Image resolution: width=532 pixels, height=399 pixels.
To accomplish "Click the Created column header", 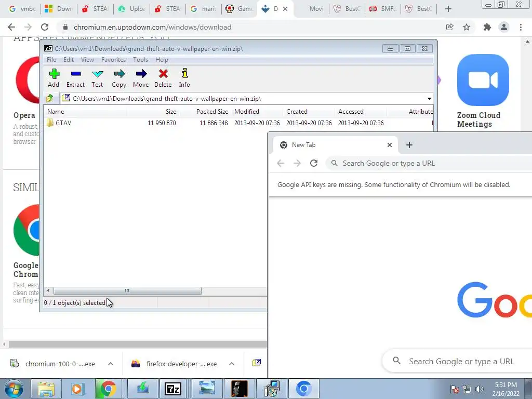I will [x=309, y=112].
